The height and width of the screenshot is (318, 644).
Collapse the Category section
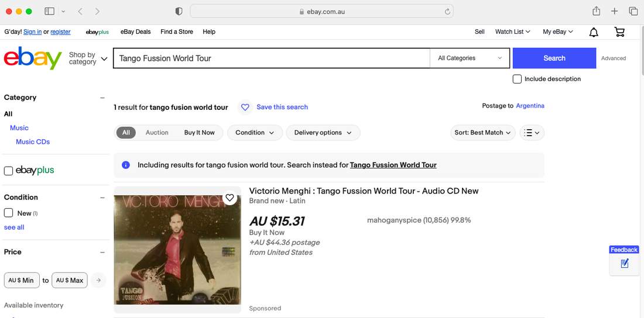tap(102, 98)
